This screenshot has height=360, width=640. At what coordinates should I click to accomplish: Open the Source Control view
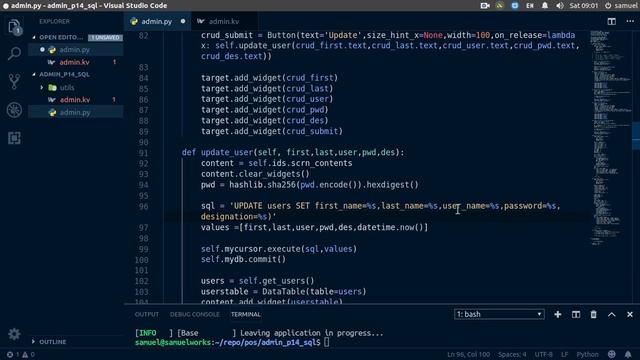[14, 82]
